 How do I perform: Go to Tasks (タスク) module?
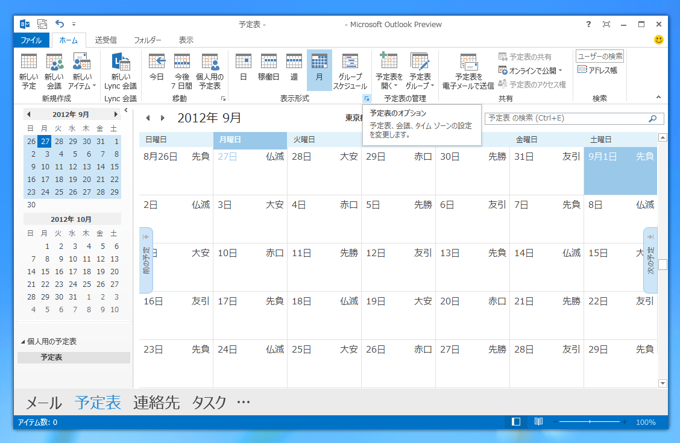click(x=209, y=403)
